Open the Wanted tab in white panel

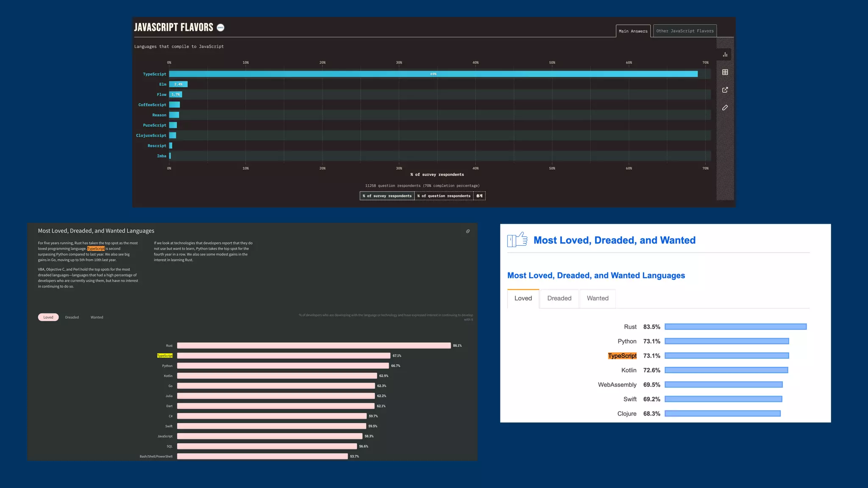pyautogui.click(x=597, y=298)
